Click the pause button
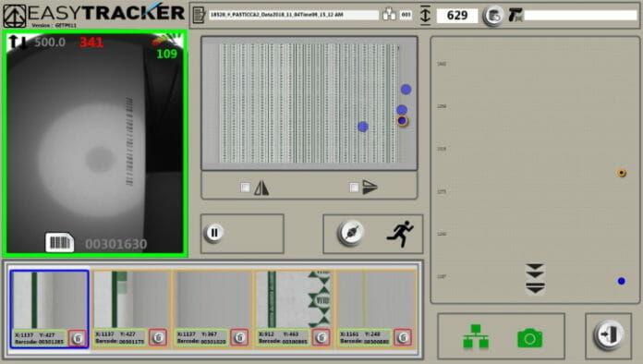Viewport: 643px width, 364px height. coord(213,233)
